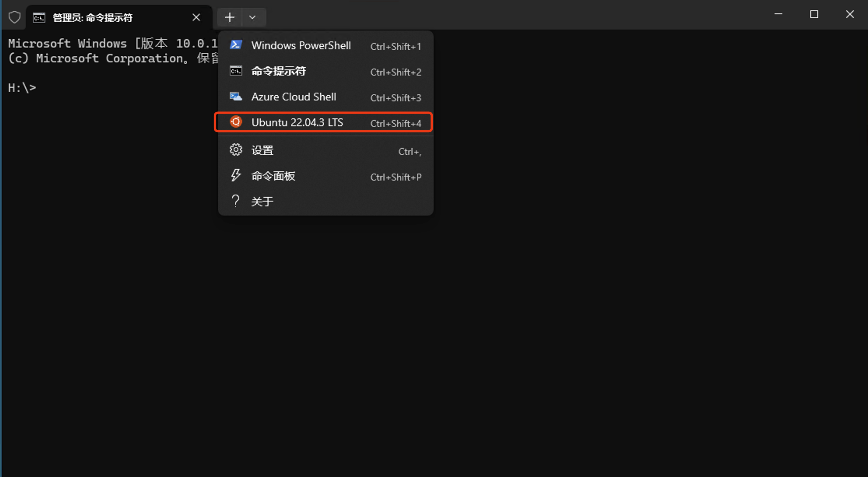
Task: Click the question mark About icon
Action: tap(235, 201)
